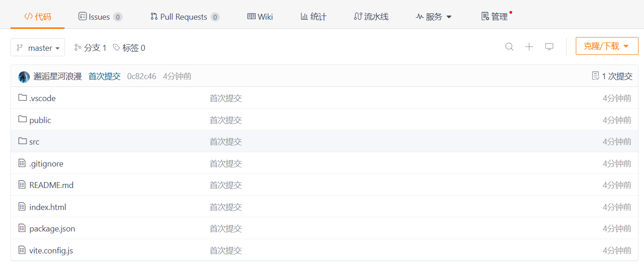
Task: Click the plus add file icon
Action: [529, 47]
